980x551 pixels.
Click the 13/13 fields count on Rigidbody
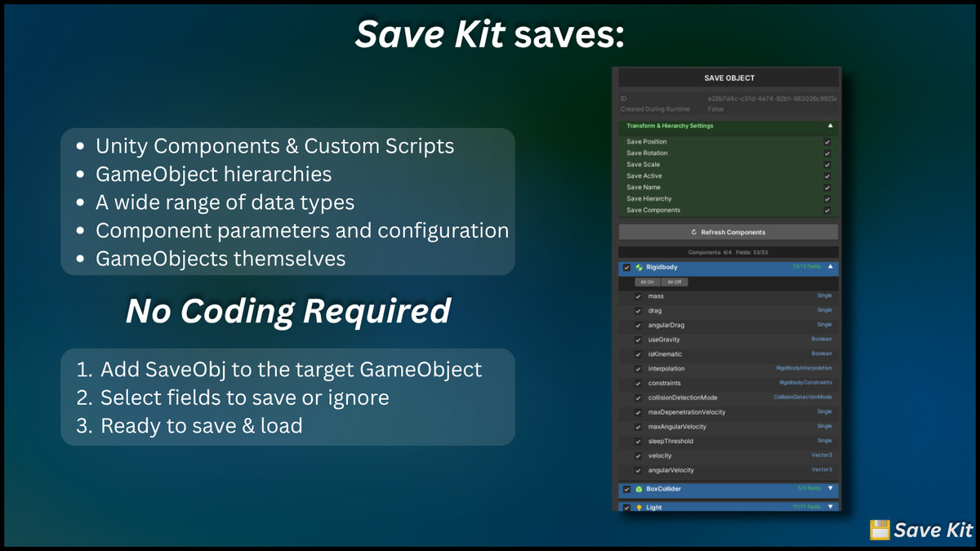[x=806, y=266]
